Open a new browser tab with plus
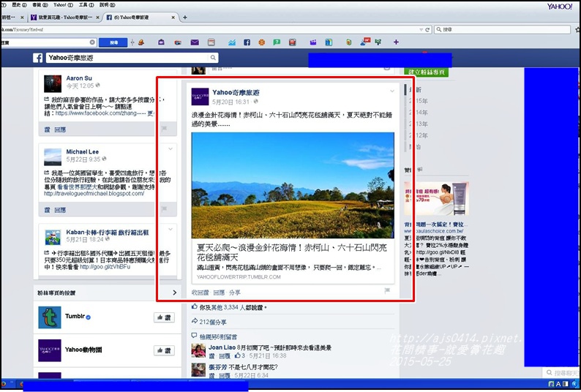Image resolution: width=581 pixels, height=392 pixels. pyautogui.click(x=185, y=18)
